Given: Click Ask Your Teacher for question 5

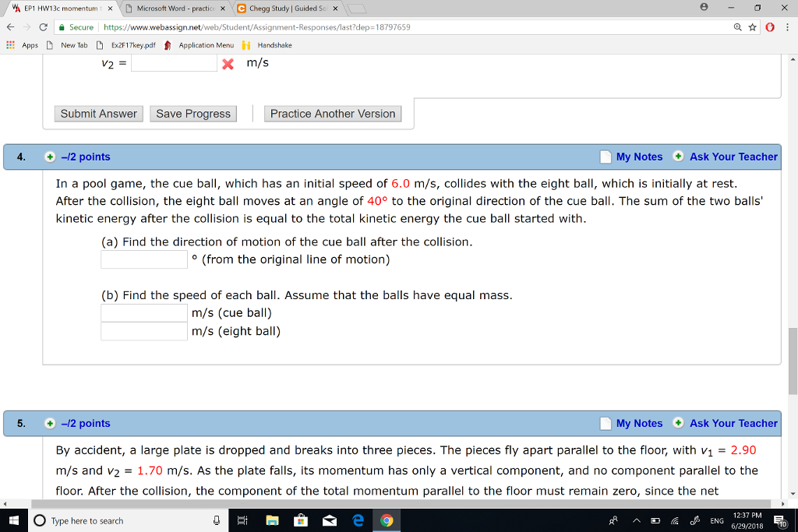Looking at the screenshot, I should click(x=733, y=424).
